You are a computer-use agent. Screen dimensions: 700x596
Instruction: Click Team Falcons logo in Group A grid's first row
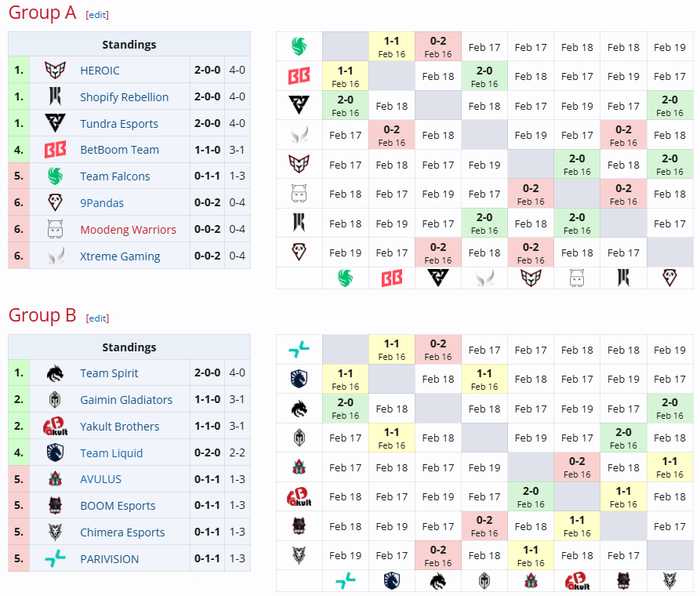coord(299,46)
